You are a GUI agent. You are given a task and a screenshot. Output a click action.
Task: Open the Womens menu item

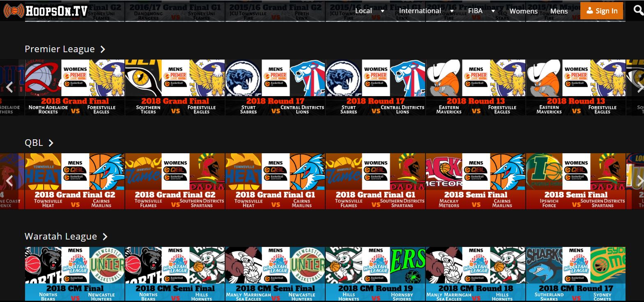(x=523, y=11)
